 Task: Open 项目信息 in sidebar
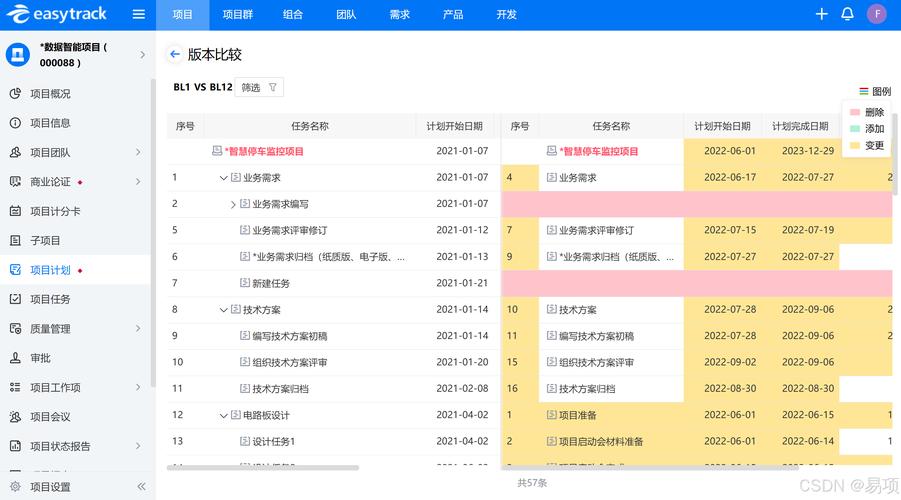pos(50,123)
